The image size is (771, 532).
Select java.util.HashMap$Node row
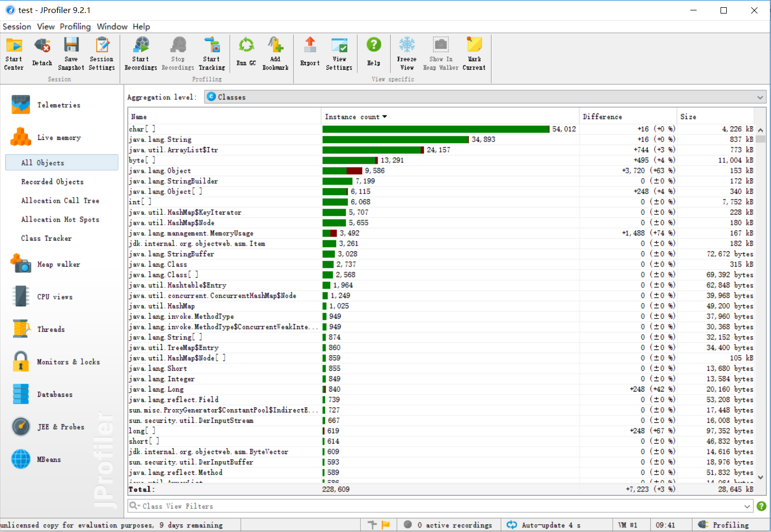point(441,223)
